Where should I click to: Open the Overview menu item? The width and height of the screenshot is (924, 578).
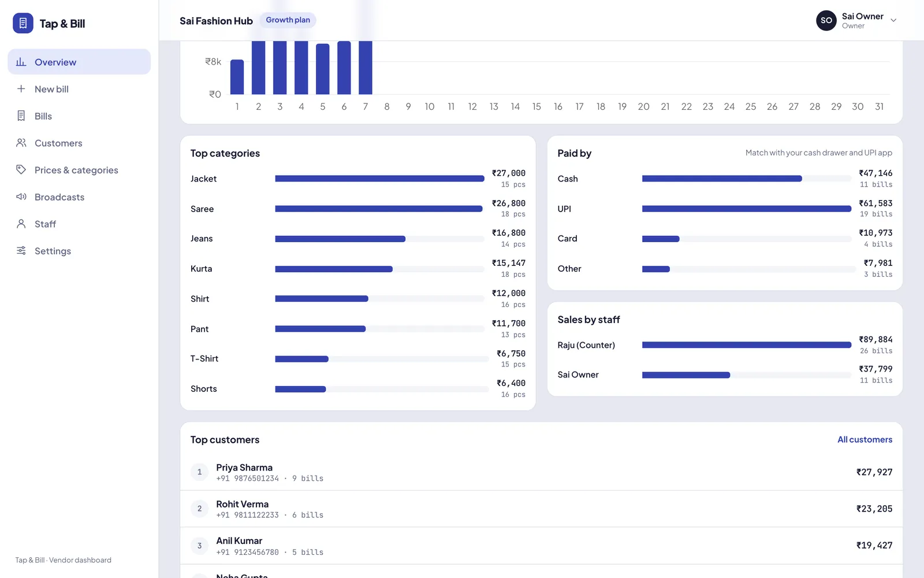click(x=79, y=62)
